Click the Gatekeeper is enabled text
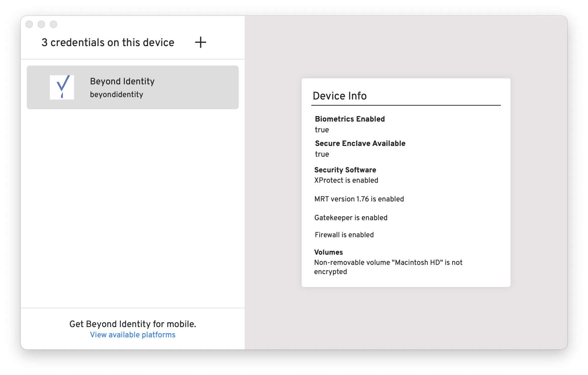Screen dimensions: 588x375 coord(351,218)
